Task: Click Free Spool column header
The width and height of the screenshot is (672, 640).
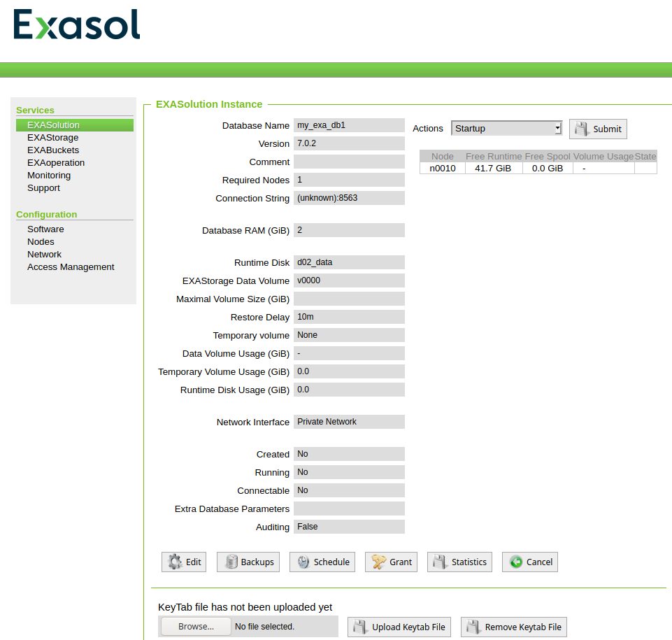Action: point(548,157)
